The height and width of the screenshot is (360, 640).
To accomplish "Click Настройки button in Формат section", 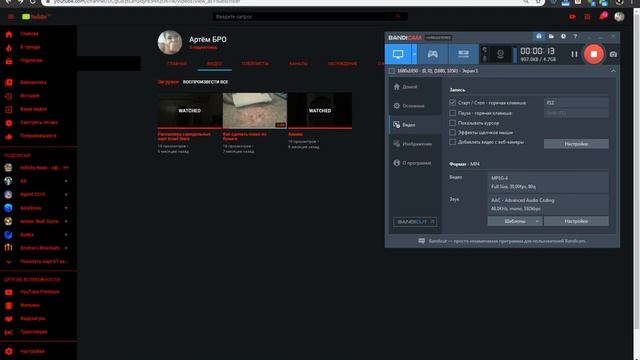I will (576, 221).
